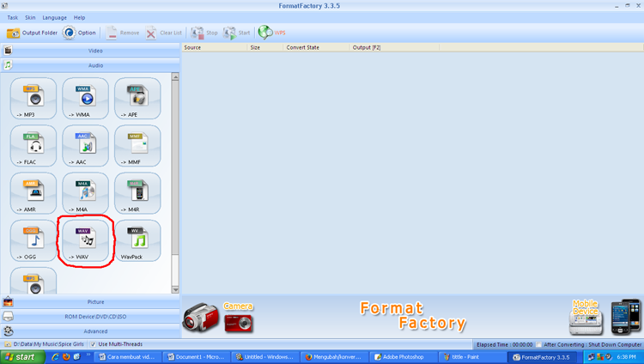Open the Task menu
Viewport: 644px width, 364px height.
(x=12, y=18)
